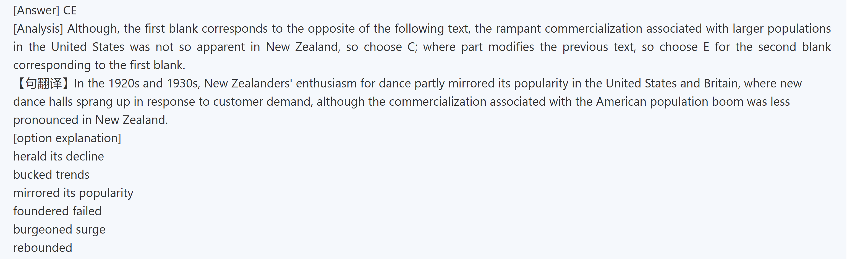This screenshot has width=868, height=259.
Task: Select the option "bucked trends"
Action: (x=51, y=175)
